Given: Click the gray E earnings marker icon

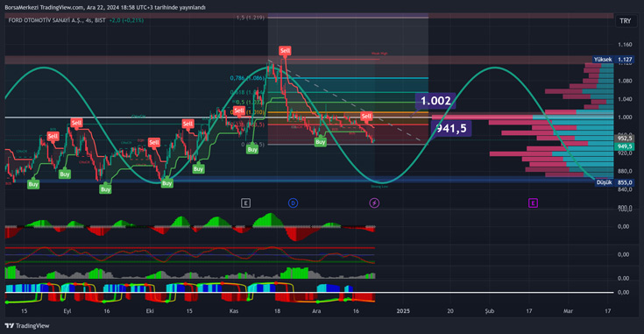Looking at the screenshot, I should pos(245,203).
